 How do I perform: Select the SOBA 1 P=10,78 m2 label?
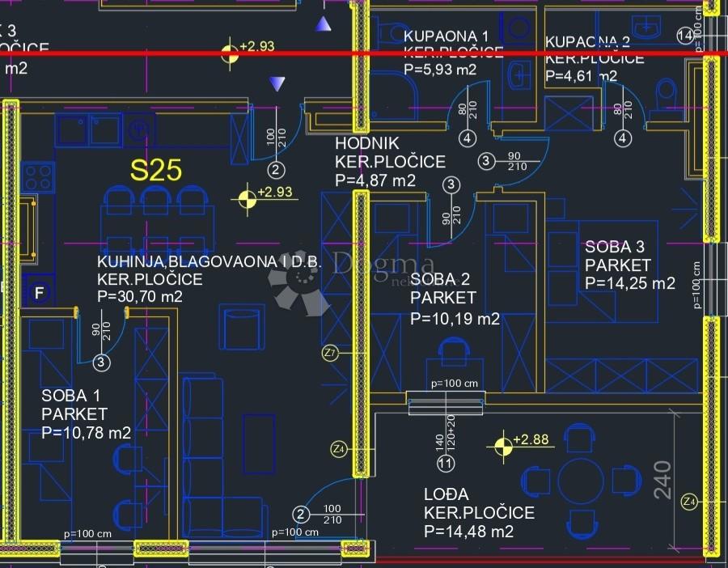[x=86, y=414]
